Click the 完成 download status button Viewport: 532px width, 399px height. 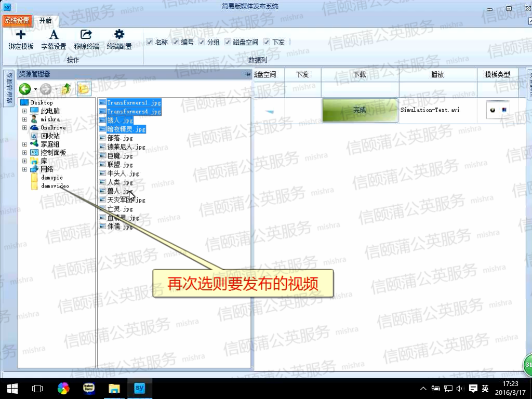click(360, 110)
